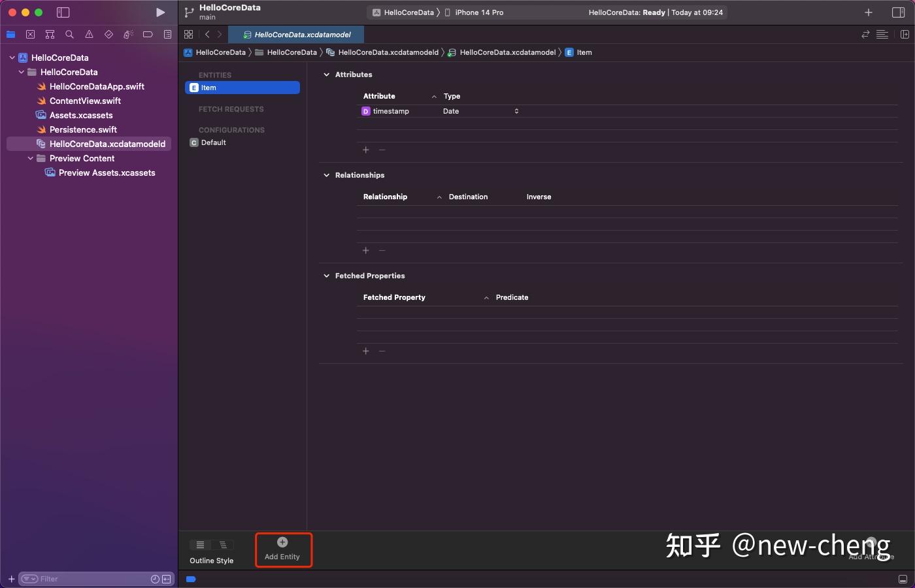Select the Item entity
The image size is (915, 588).
pyautogui.click(x=242, y=88)
